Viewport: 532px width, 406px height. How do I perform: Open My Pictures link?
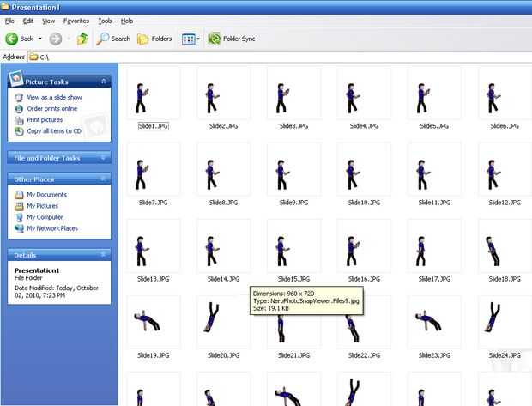pos(42,206)
